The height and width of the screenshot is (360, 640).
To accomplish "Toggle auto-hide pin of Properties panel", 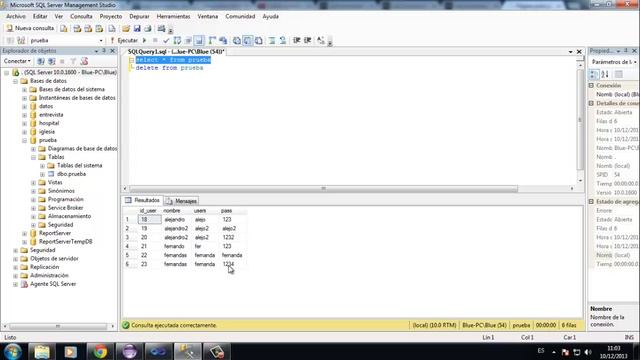I will tap(626, 51).
